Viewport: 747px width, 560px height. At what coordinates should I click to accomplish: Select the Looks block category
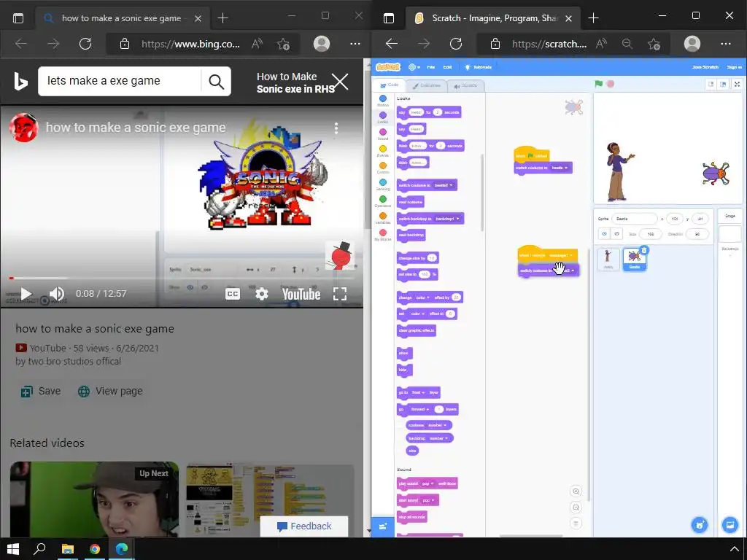pyautogui.click(x=383, y=117)
